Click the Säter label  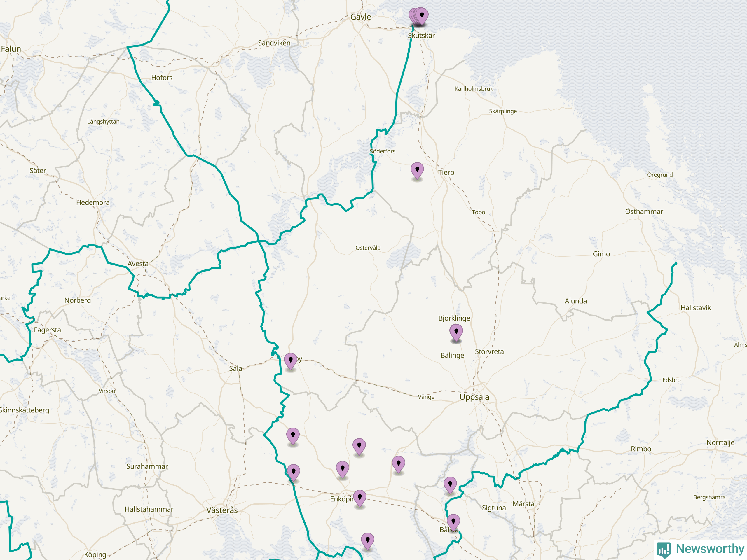click(x=37, y=171)
